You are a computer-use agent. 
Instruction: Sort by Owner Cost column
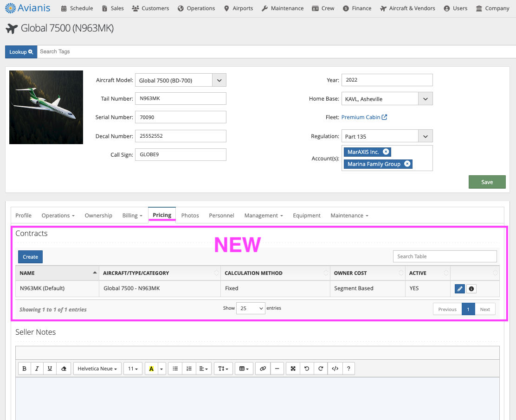[368, 273]
